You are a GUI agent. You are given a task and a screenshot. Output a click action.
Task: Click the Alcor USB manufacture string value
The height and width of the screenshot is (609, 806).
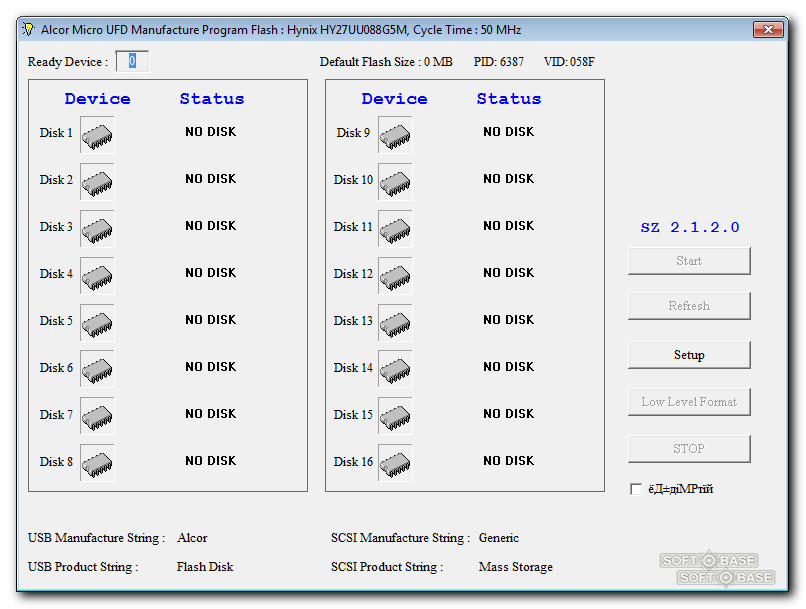[192, 538]
